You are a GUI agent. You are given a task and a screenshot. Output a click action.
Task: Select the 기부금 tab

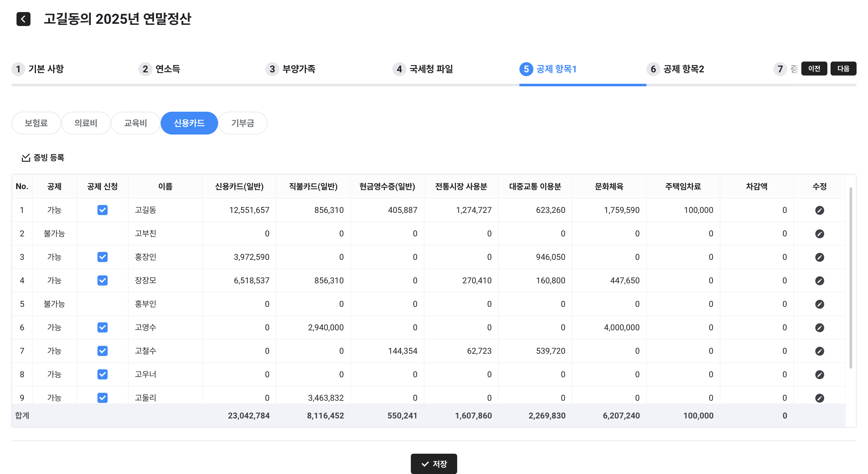pos(243,123)
